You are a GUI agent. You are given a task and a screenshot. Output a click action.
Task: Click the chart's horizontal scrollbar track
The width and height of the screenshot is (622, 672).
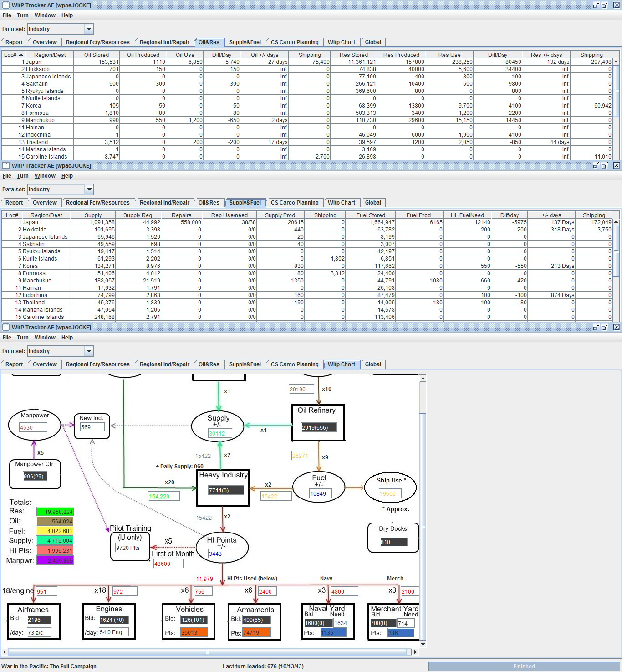click(x=209, y=651)
